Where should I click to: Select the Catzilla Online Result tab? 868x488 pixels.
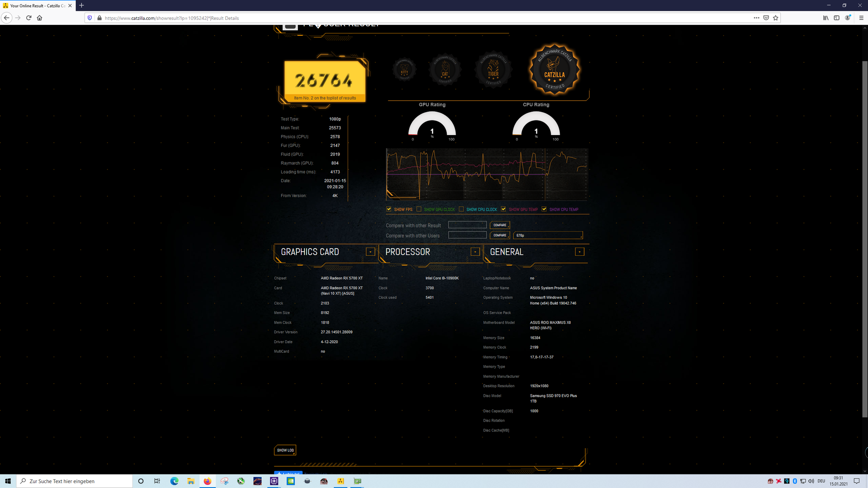pyautogui.click(x=37, y=6)
